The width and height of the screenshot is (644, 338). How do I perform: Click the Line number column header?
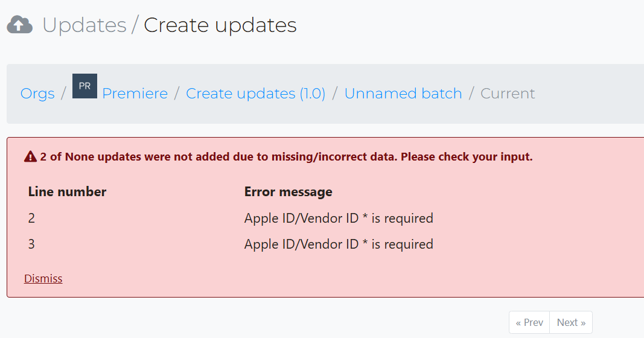(x=67, y=192)
